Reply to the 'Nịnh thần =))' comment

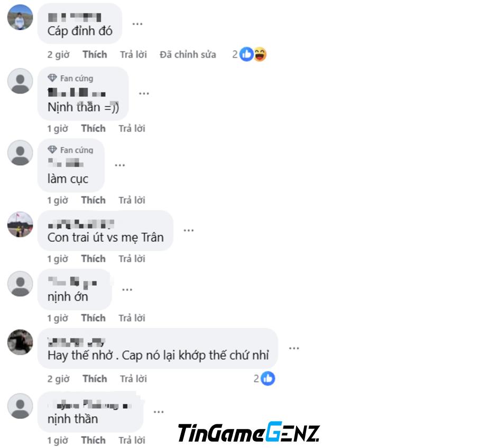[132, 129]
